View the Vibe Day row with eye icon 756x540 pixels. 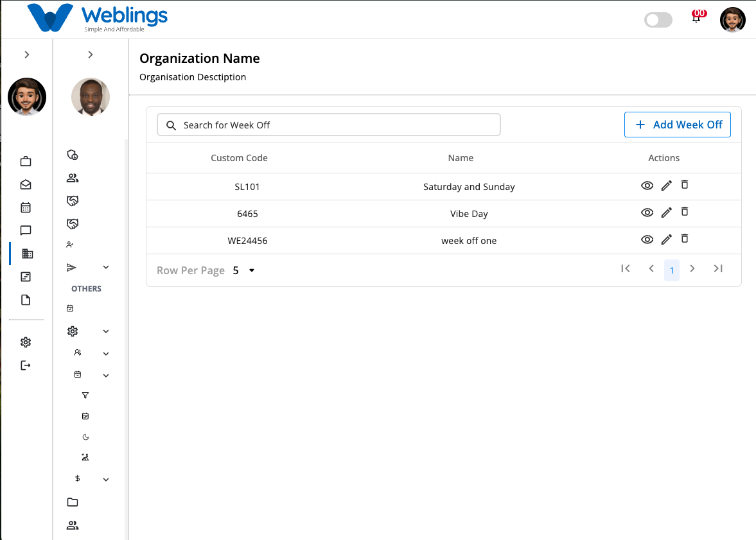[647, 213]
